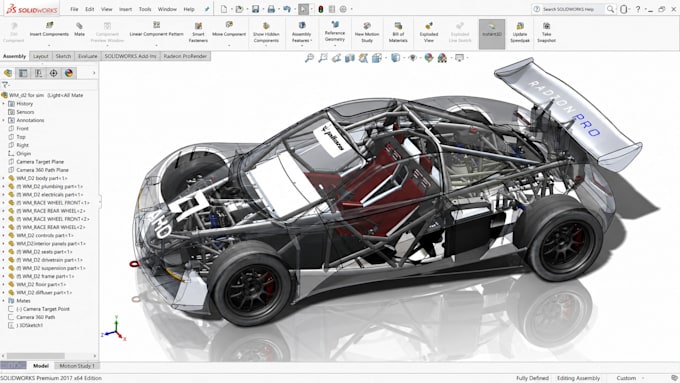680x383 pixels.
Task: Click Take Snapshot tool
Action: click(546, 33)
